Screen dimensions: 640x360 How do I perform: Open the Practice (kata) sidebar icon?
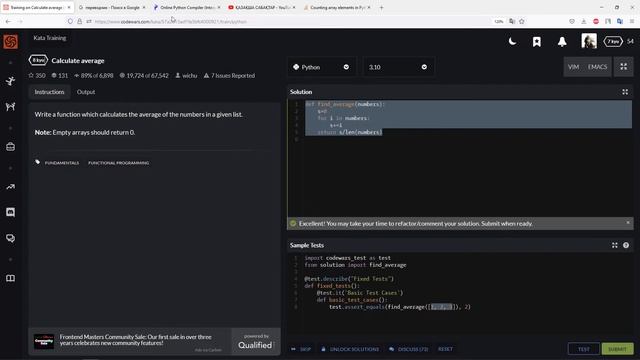pyautogui.click(x=11, y=81)
